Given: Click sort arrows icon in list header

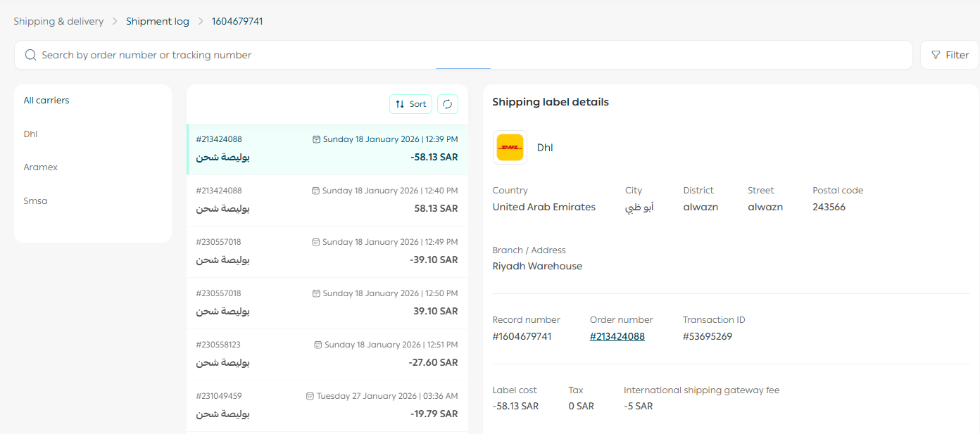Looking at the screenshot, I should pos(400,104).
